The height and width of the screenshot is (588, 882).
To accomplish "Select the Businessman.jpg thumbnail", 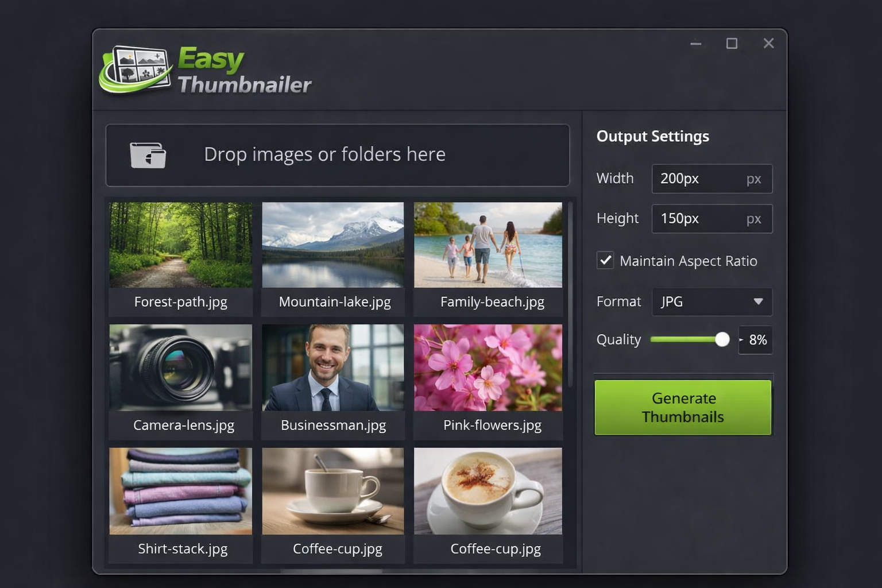I will coord(332,367).
